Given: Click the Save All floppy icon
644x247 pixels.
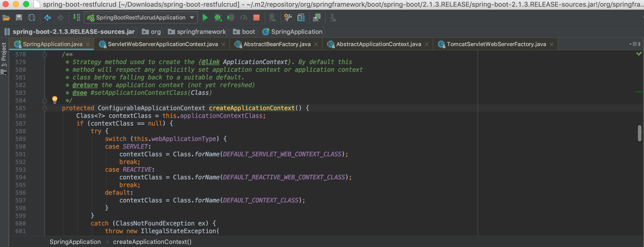Looking at the screenshot, I should [x=19, y=18].
